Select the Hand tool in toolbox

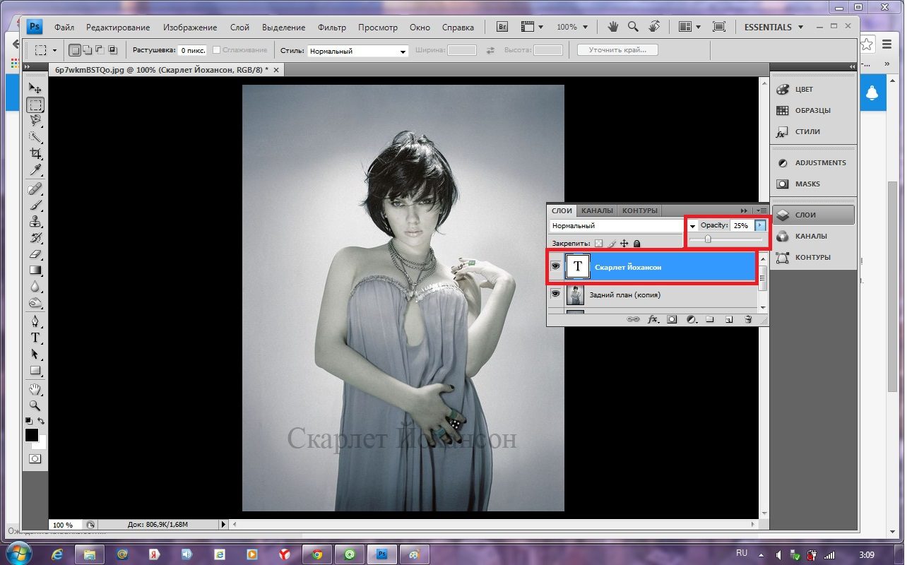[x=35, y=389]
